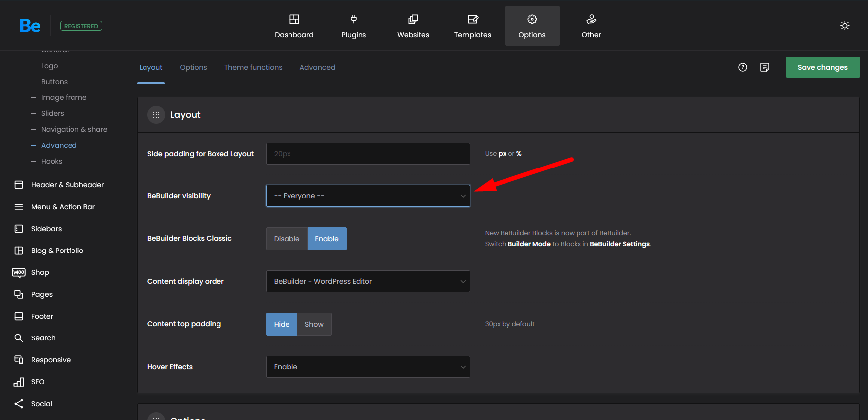Open the Content display order dropdown
Screen dimensions: 868x420
click(x=368, y=281)
